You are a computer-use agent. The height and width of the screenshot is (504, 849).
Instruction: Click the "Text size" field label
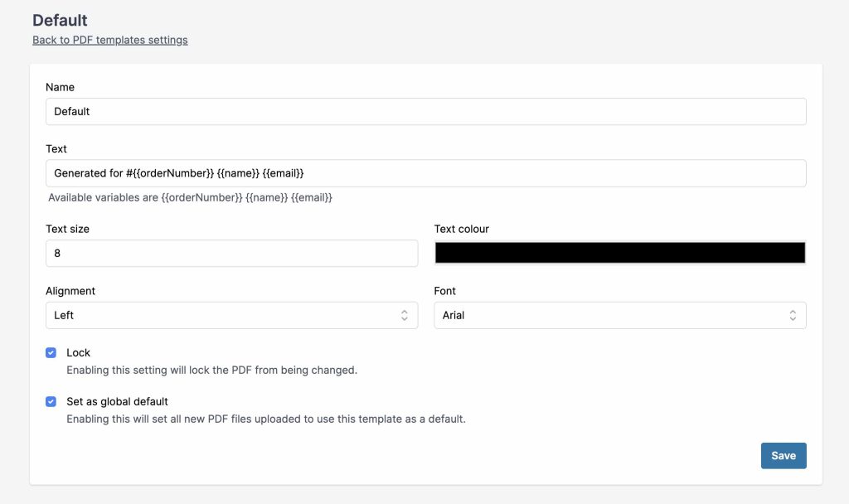(67, 229)
